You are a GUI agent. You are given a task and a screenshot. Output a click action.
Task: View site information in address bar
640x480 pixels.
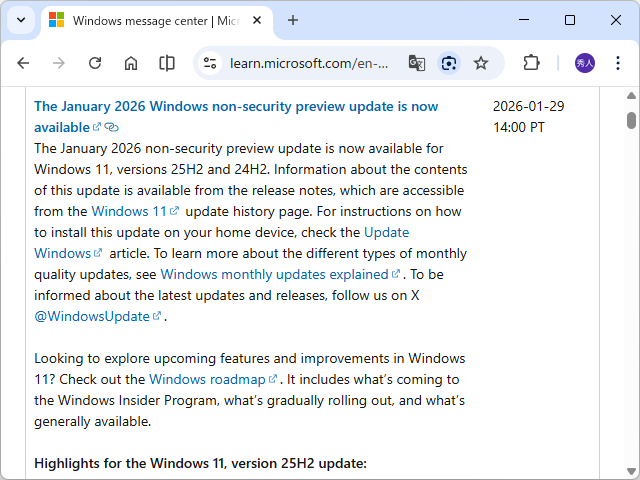pyautogui.click(x=210, y=63)
